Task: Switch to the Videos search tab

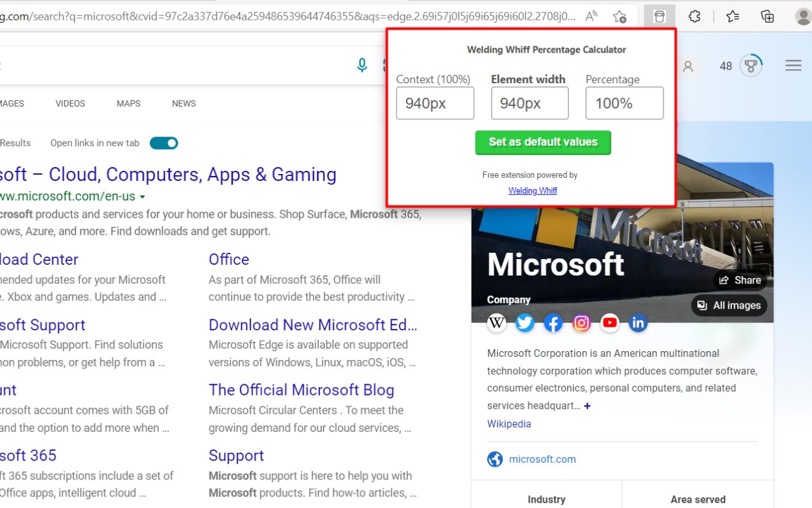Action: coord(70,104)
